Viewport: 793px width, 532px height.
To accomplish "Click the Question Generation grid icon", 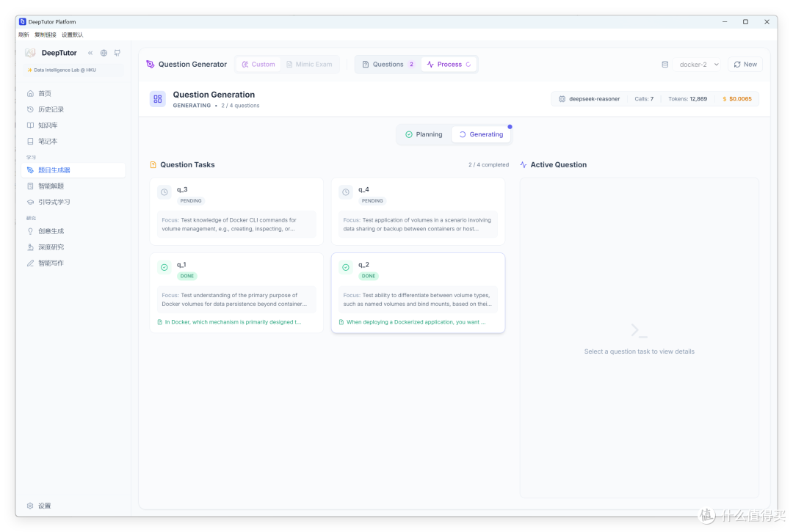I will point(158,99).
